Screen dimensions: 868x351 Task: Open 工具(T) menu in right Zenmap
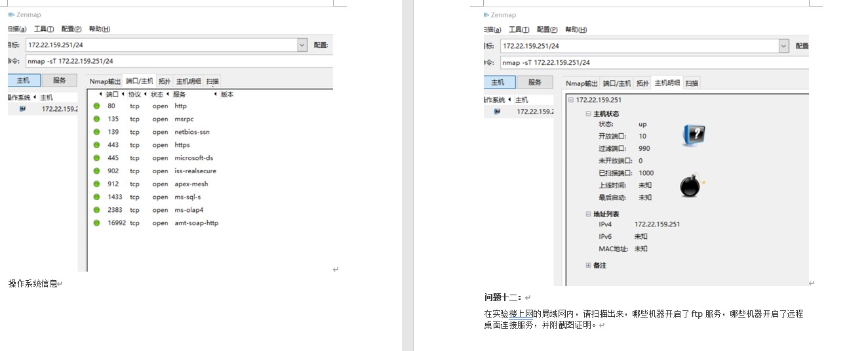point(519,30)
